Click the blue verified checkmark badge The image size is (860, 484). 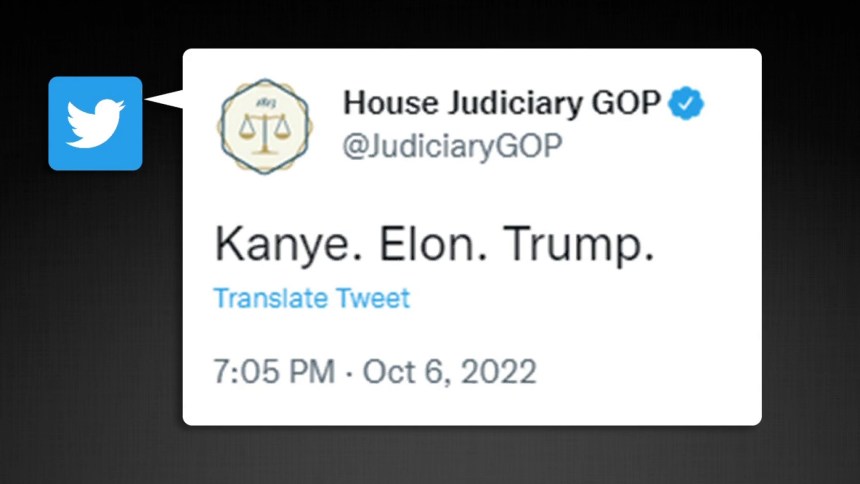(x=687, y=103)
